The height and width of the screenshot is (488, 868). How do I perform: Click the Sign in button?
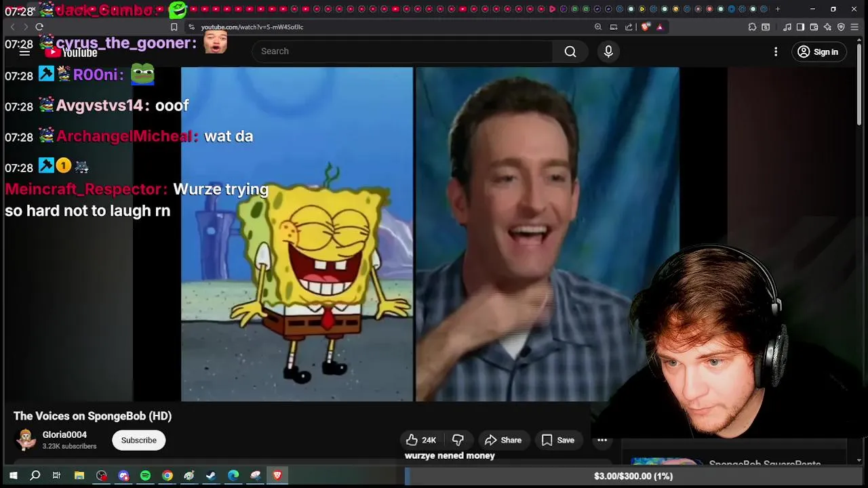(x=818, y=52)
